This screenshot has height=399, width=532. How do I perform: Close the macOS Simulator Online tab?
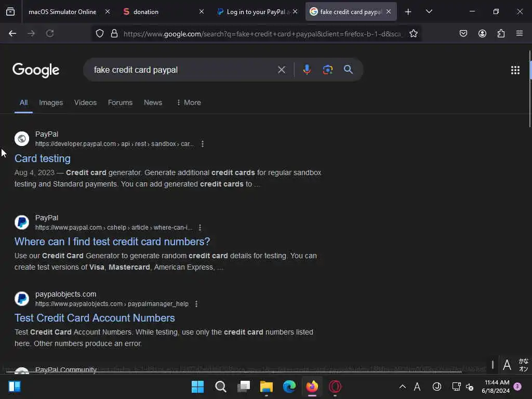pos(108,11)
